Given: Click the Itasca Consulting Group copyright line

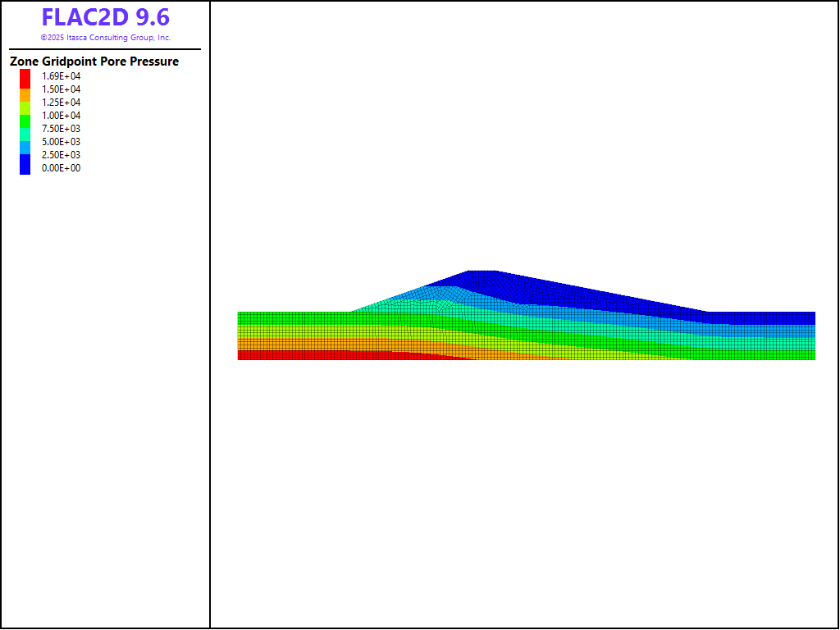Looking at the screenshot, I should pyautogui.click(x=105, y=38).
